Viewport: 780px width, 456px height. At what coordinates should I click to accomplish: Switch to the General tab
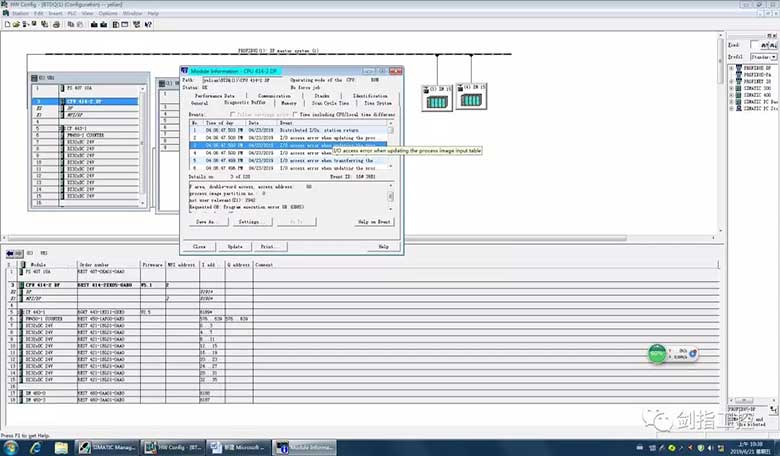(199, 103)
